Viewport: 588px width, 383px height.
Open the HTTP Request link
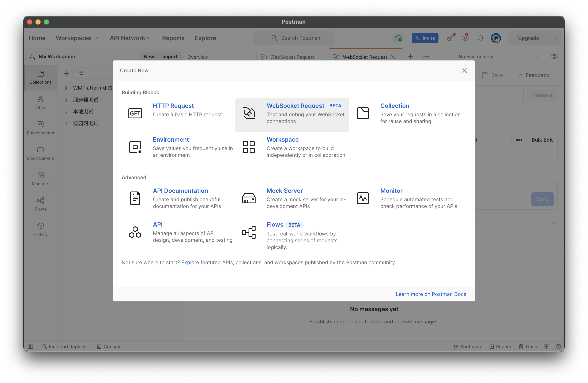(x=173, y=106)
